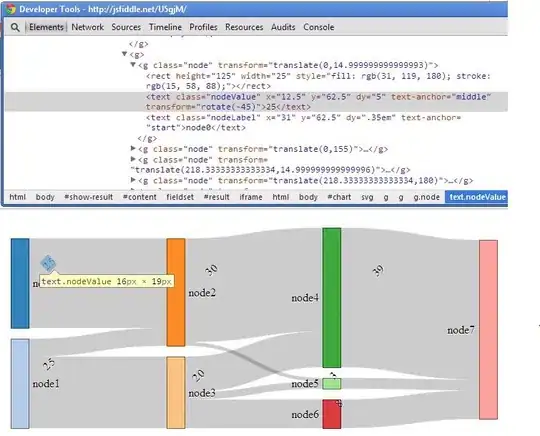Click the highlighted rotated 25 value near node0
Image resolution: width=540 pixels, height=436 pixels.
pyautogui.click(x=48, y=263)
